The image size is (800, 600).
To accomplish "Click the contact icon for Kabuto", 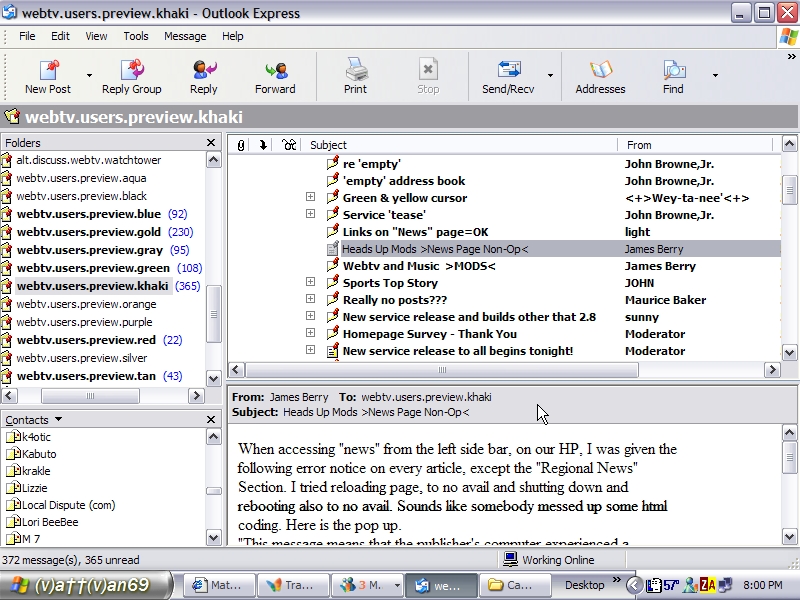I will (13, 454).
